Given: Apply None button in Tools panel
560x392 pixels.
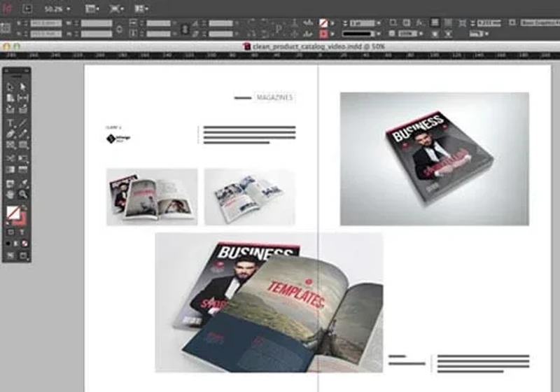Looking at the screenshot, I should (24, 244).
